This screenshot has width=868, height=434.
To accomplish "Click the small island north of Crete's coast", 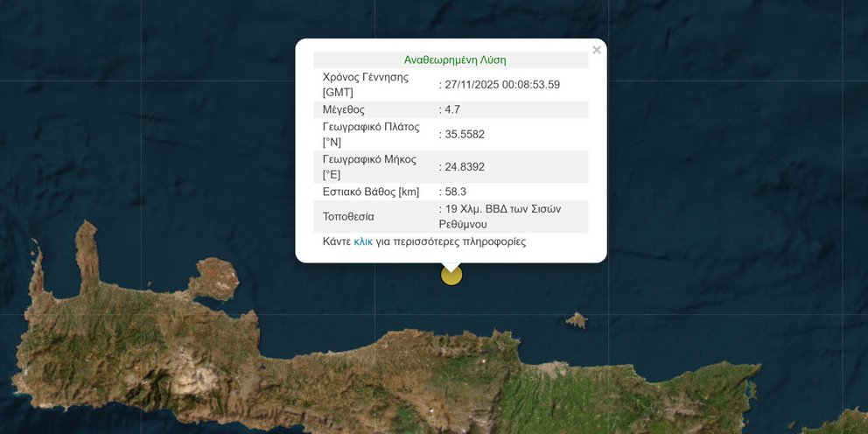I will pyautogui.click(x=576, y=321).
